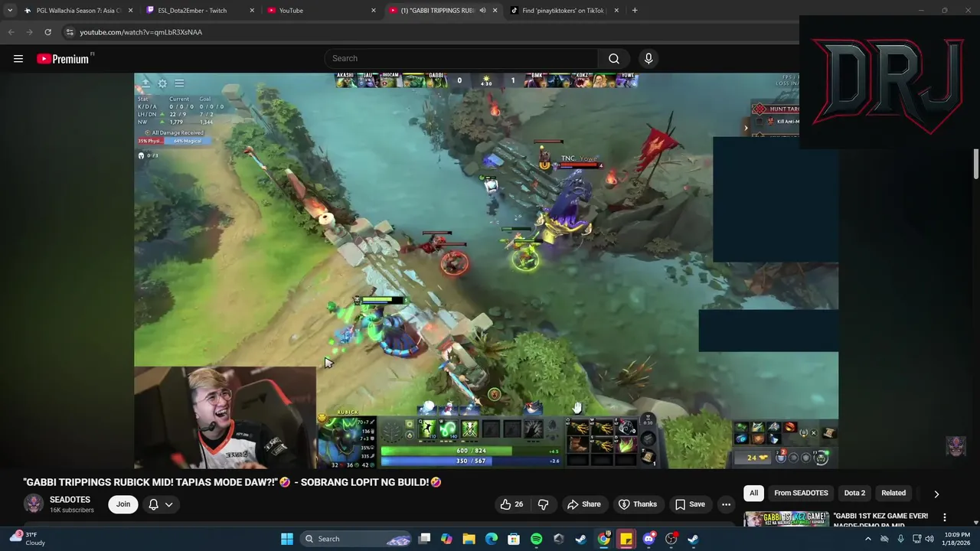Open the SEADOTES channel name link
The width and height of the screenshot is (980, 551).
[70, 500]
